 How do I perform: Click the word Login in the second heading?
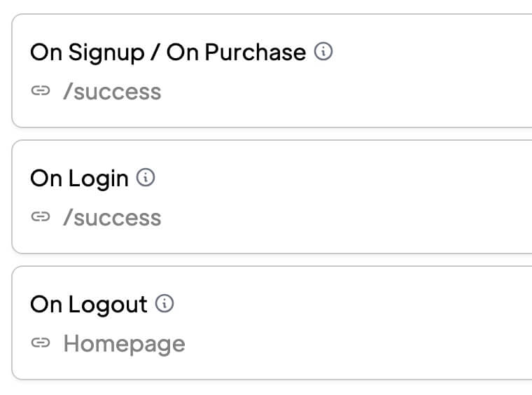coord(98,179)
